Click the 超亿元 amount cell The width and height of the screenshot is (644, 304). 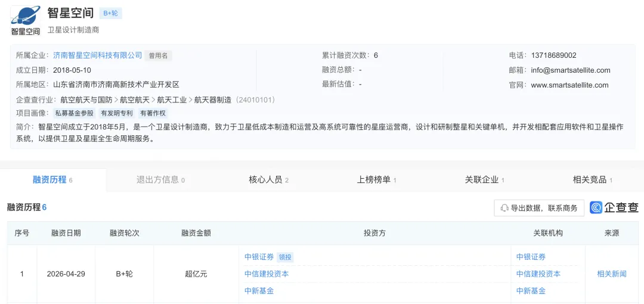196,274
